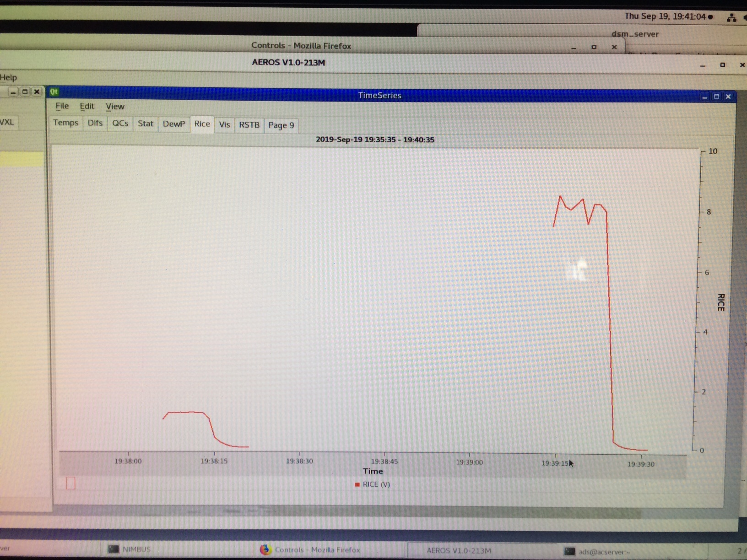Open the Help menu in AEROS

[x=8, y=77]
